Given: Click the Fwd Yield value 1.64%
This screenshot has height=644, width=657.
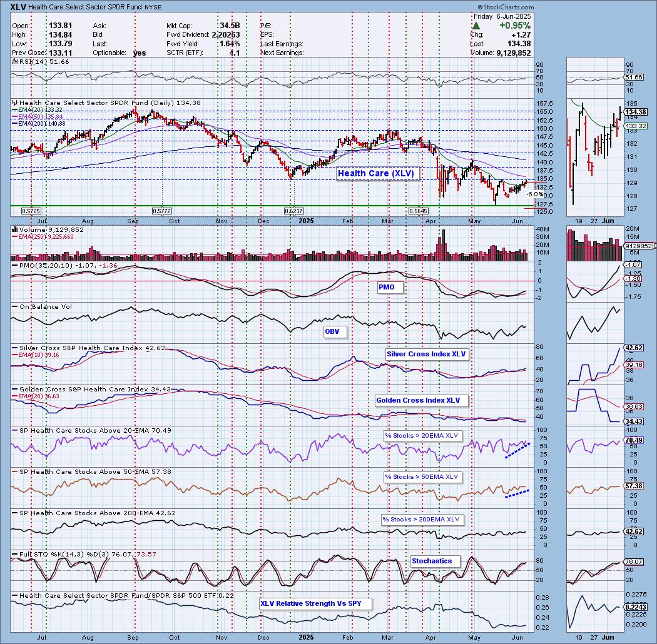Looking at the screenshot, I should [x=230, y=44].
